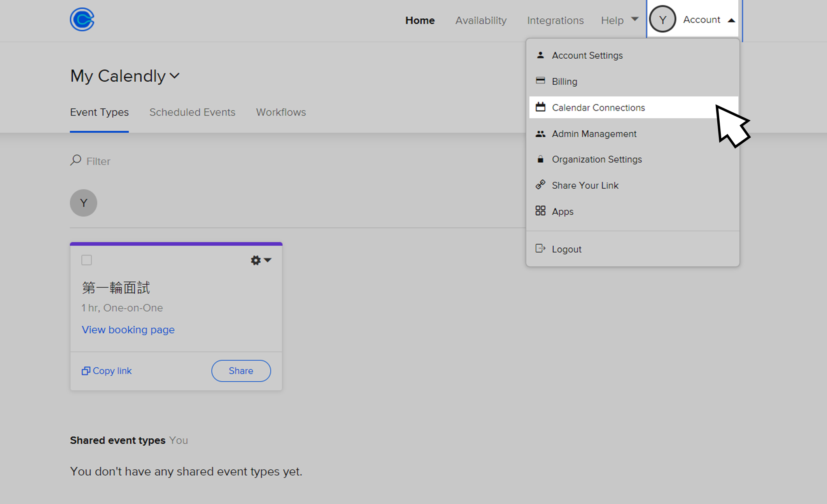Select Share Your Link option
The width and height of the screenshot is (827, 504).
tap(633, 185)
